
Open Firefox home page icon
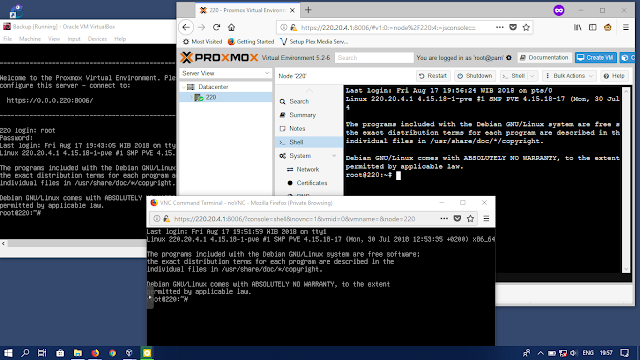[x=231, y=27]
